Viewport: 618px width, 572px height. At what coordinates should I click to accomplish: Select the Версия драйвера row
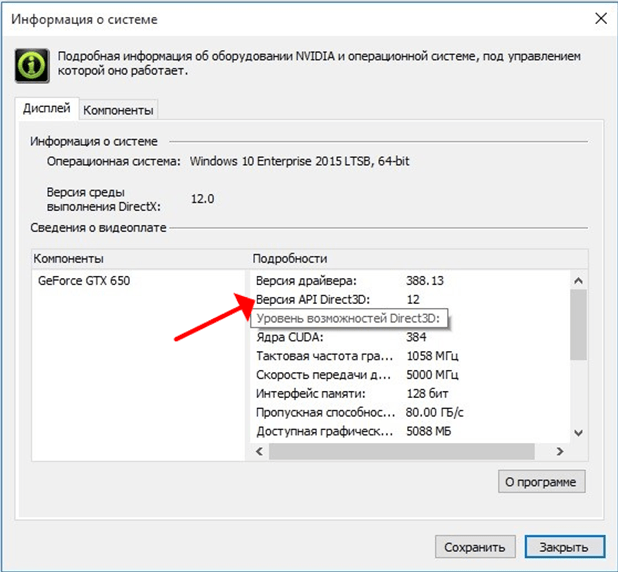point(410,281)
